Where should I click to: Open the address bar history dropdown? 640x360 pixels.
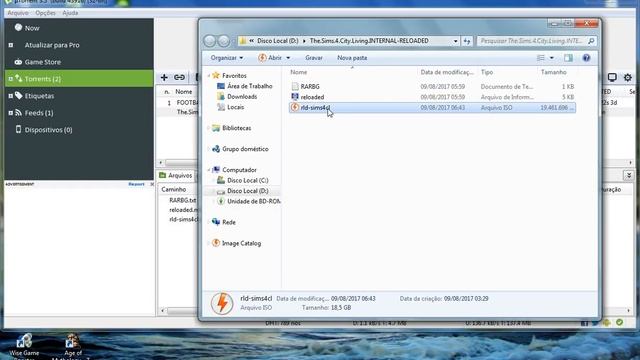[x=455, y=41]
